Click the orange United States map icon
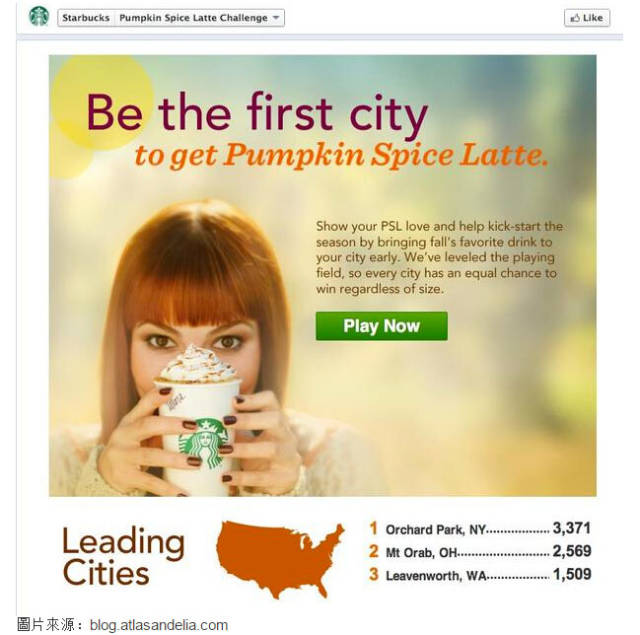The height and width of the screenshot is (635, 640). (280, 560)
